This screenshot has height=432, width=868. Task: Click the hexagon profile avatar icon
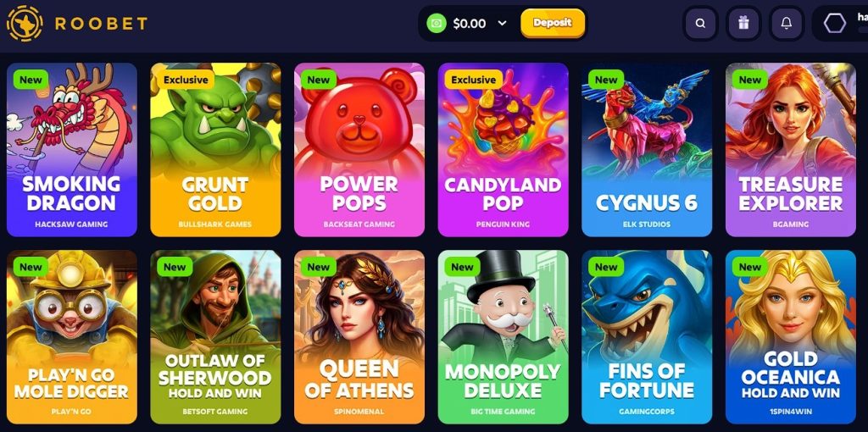click(x=835, y=23)
